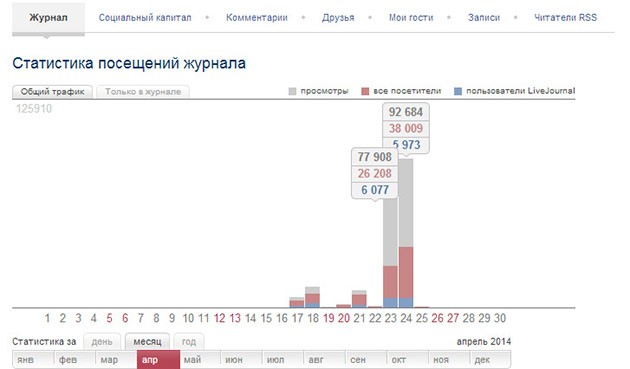
Task: Choose month апр
Action: [158, 359]
